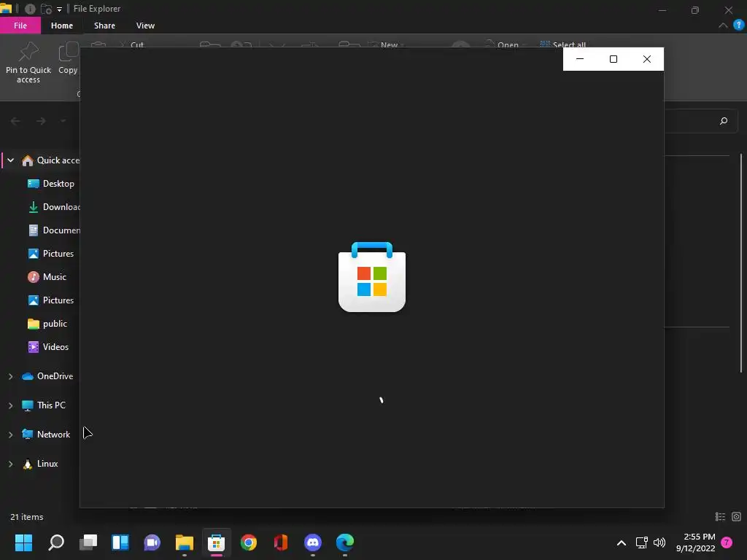Open Google Chrome from taskbar
This screenshot has height=560, width=747.
point(248,542)
